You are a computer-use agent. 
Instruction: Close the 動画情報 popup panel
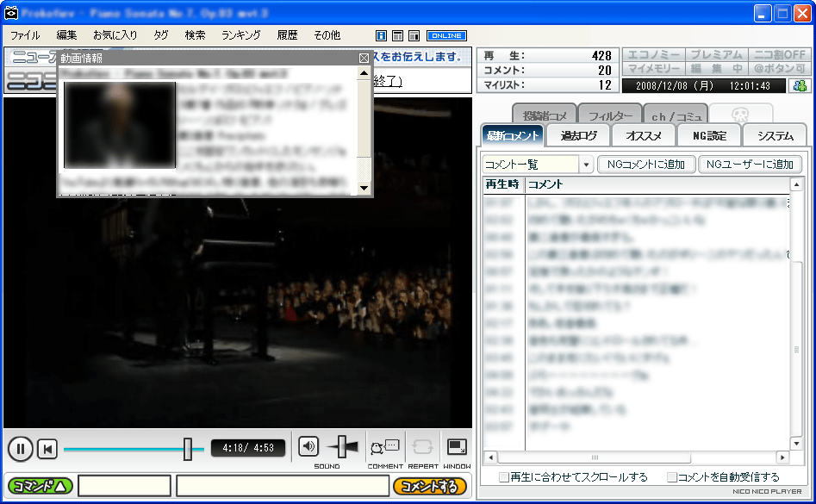click(364, 59)
